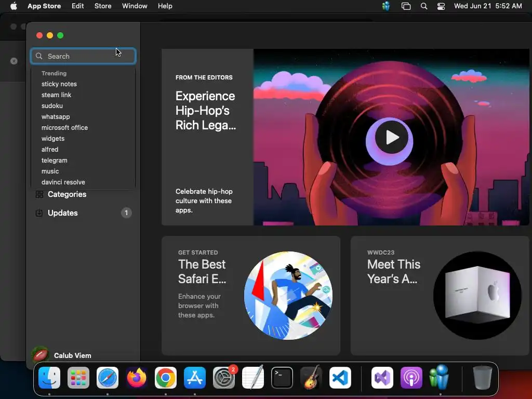Select trending search 'davinci resolve'
Image resolution: width=532 pixels, height=399 pixels.
coord(63,182)
